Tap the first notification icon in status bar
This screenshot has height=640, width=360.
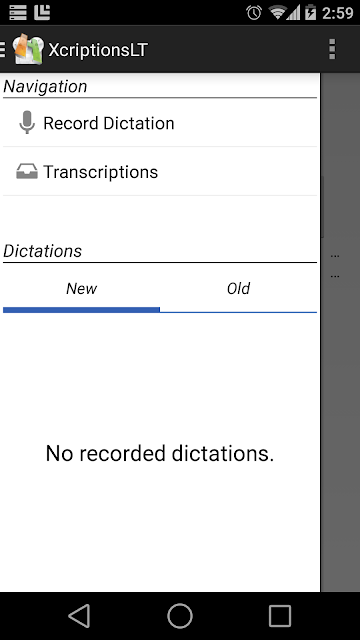(x=18, y=13)
